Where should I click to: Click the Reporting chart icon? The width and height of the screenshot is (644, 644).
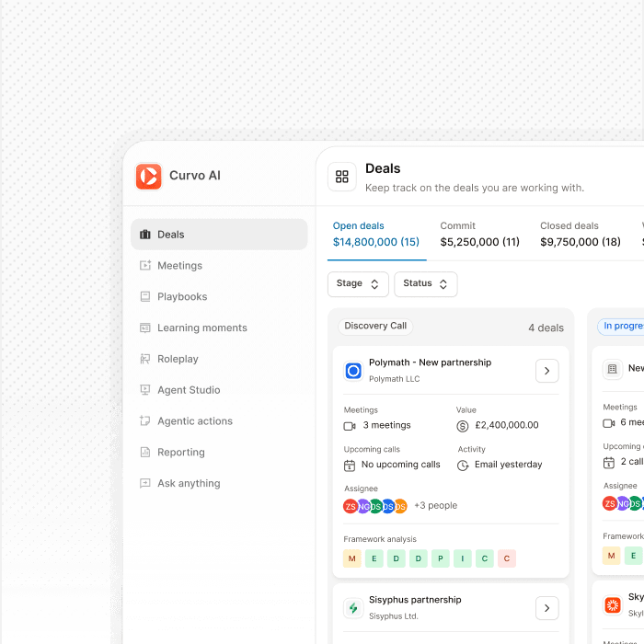click(x=145, y=452)
